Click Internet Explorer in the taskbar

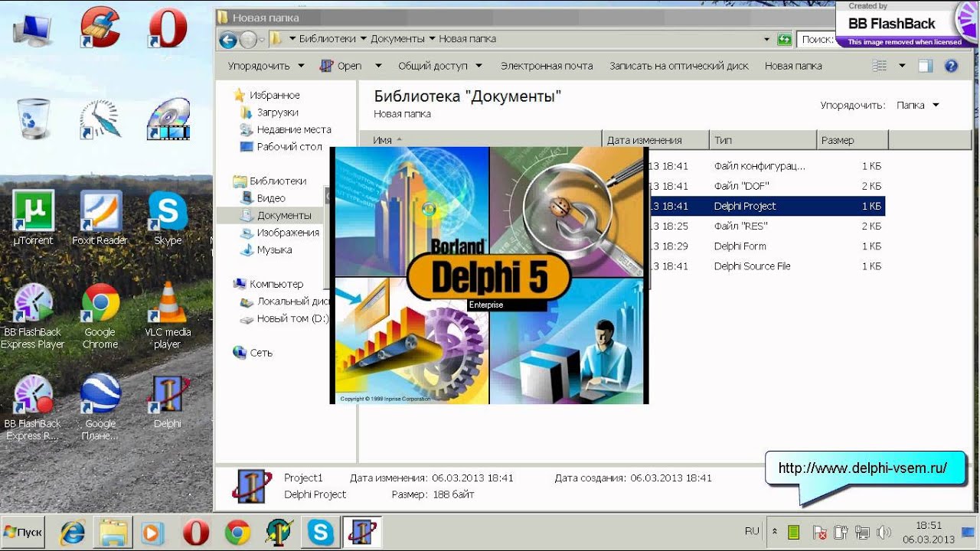[x=73, y=532]
